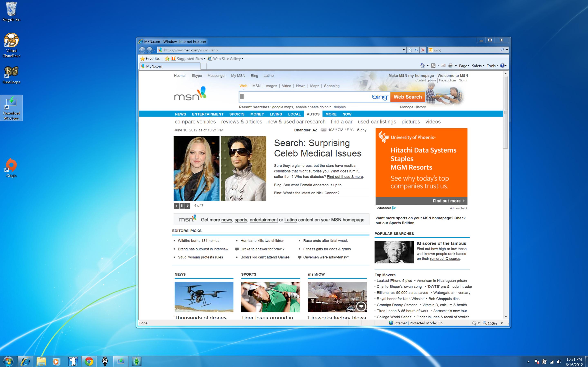The width and height of the screenshot is (588, 367).
Task: Click Find out more on University of Phoenix ad
Action: pos(448,201)
